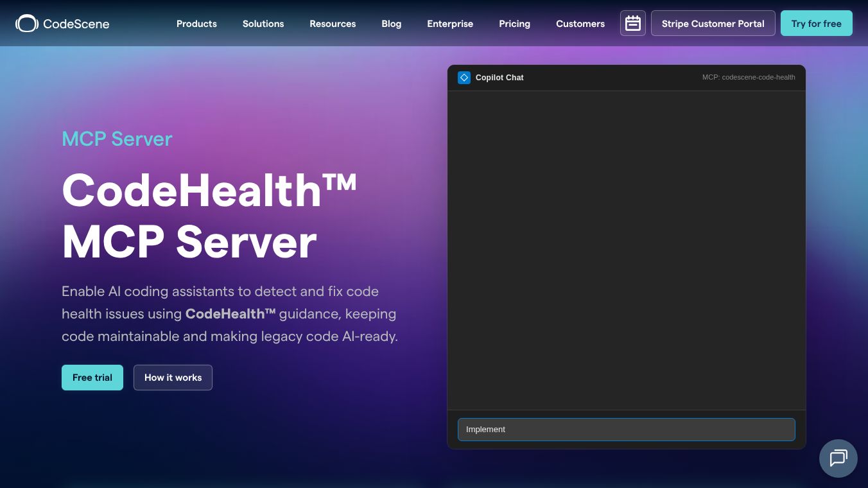
Task: Open the Resources menu
Action: coord(333,24)
